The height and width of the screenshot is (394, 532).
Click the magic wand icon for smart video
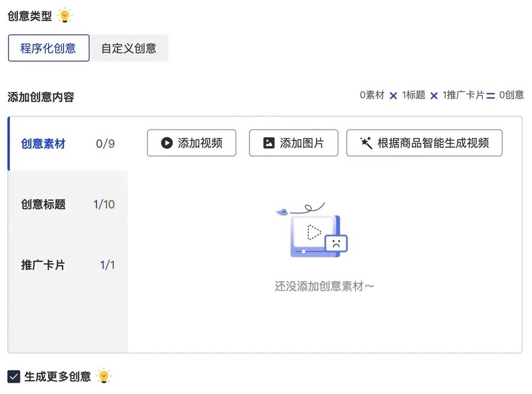366,143
